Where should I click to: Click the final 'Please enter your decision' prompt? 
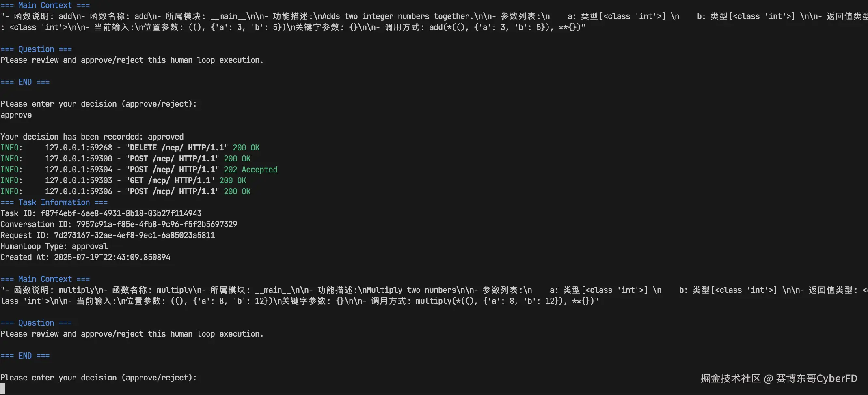(99, 378)
